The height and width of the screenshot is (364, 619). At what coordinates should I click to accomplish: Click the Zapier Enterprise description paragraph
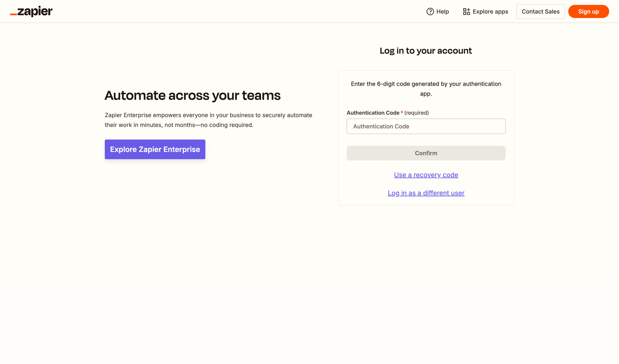pos(208,120)
